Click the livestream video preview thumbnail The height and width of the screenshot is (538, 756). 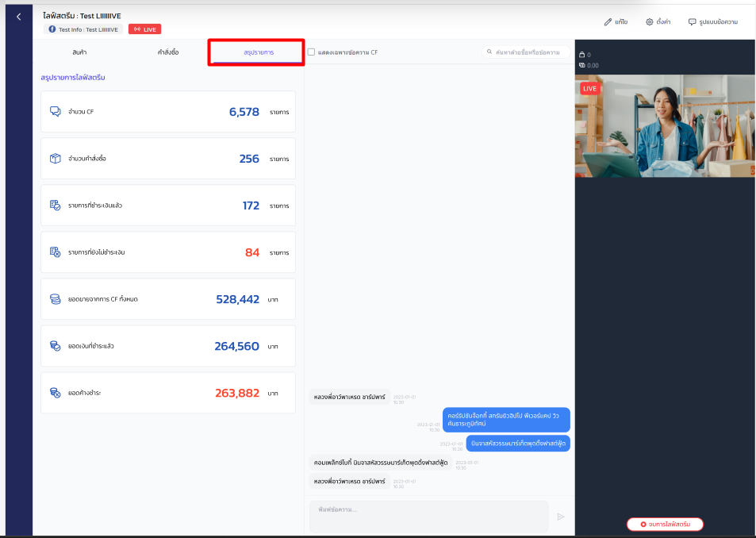click(665, 125)
